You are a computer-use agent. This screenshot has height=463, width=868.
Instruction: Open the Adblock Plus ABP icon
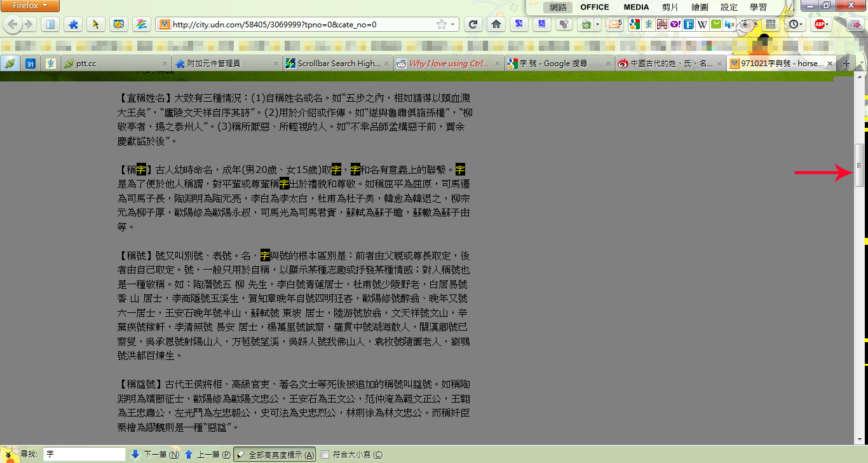pyautogui.click(x=820, y=25)
